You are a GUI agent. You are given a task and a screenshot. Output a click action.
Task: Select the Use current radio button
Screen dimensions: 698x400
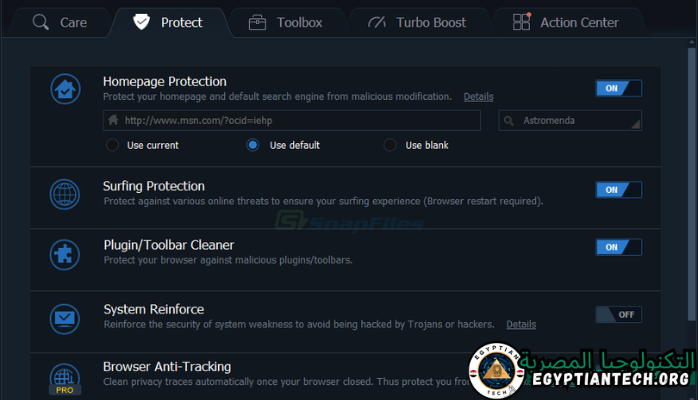(x=113, y=145)
